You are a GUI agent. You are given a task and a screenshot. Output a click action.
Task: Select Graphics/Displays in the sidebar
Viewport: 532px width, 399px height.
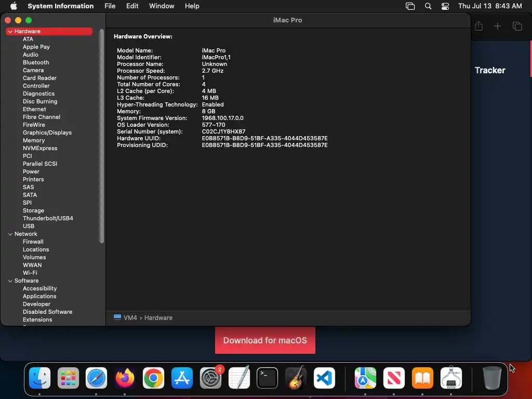point(47,132)
